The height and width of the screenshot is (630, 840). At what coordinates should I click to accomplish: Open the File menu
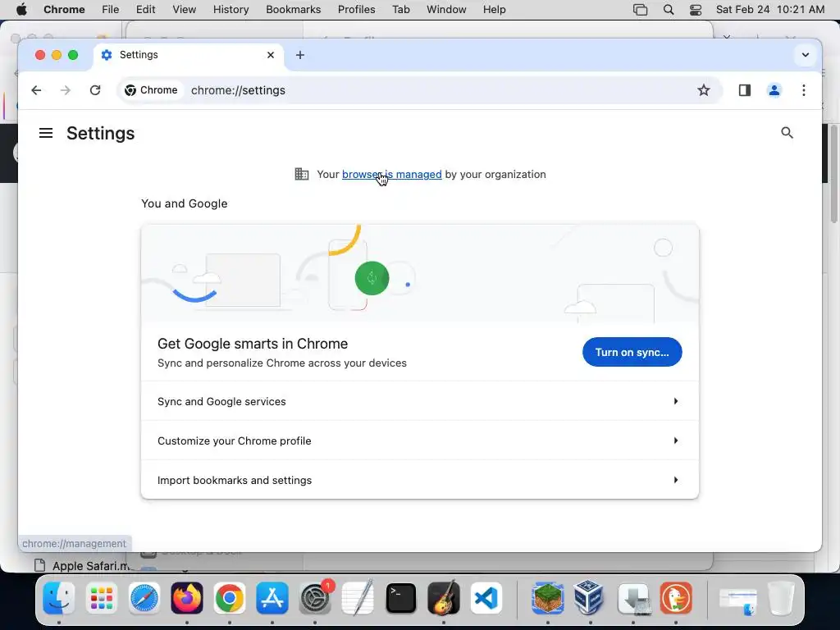coord(111,10)
